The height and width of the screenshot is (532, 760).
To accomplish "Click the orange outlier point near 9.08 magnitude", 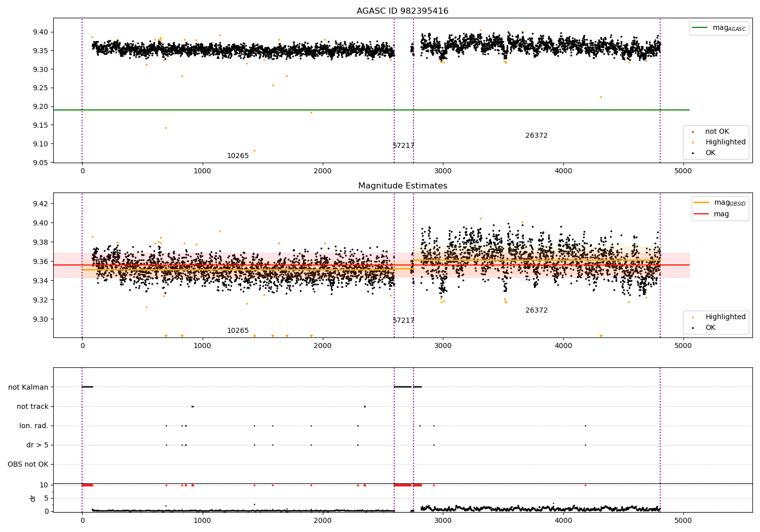I will click(254, 150).
